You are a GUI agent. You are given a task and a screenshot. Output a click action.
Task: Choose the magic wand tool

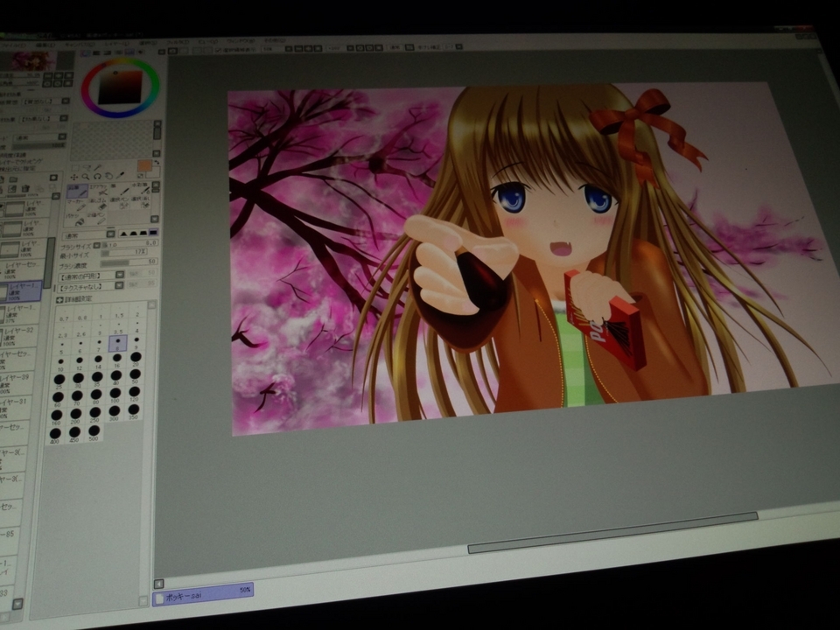click(x=96, y=167)
